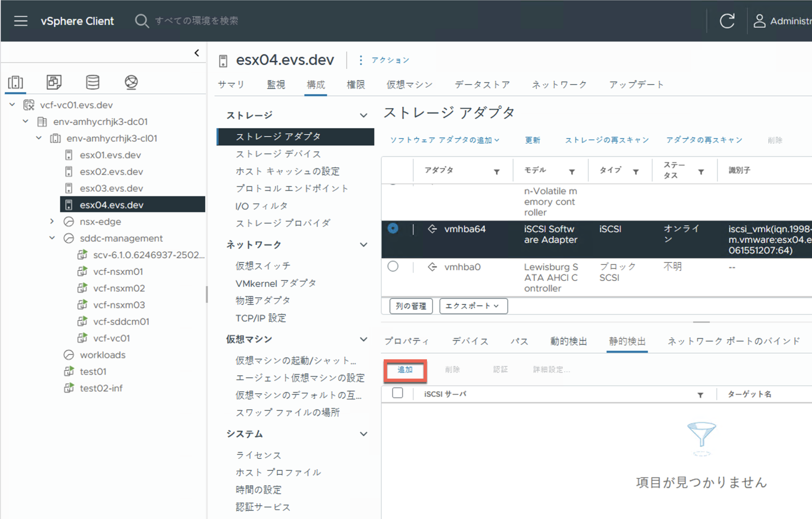Switch to Networking inventory view icon
Screen dimensions: 812x519
point(131,82)
